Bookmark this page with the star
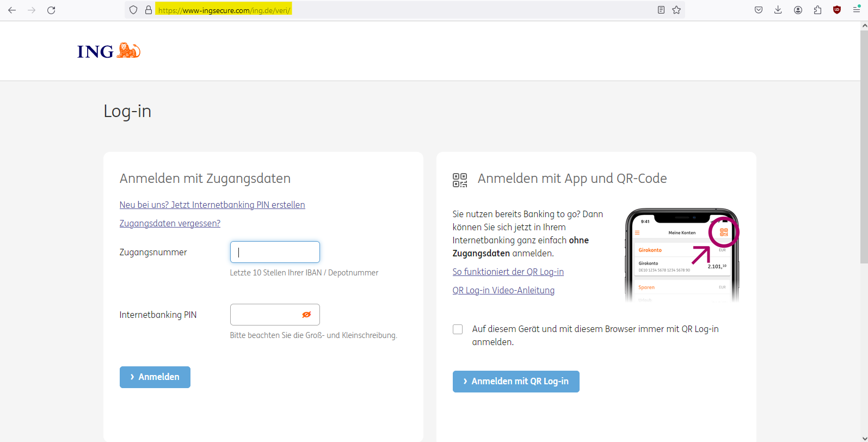The image size is (868, 442). click(676, 10)
